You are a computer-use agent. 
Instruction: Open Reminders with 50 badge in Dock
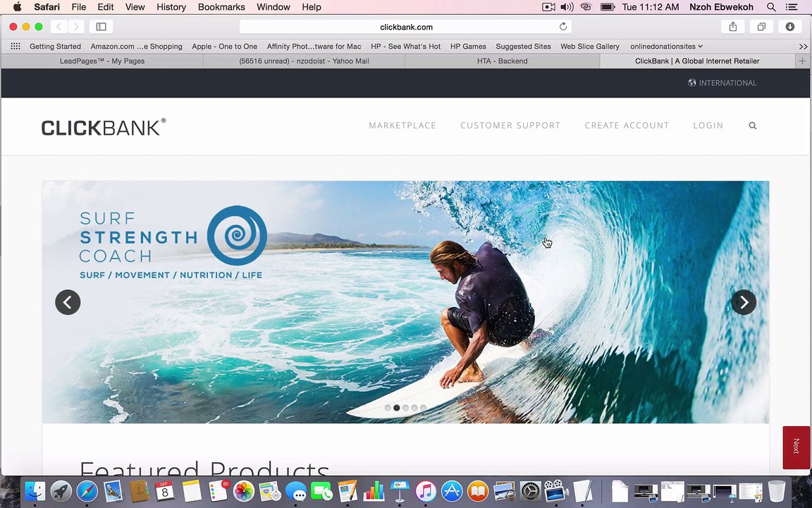218,491
